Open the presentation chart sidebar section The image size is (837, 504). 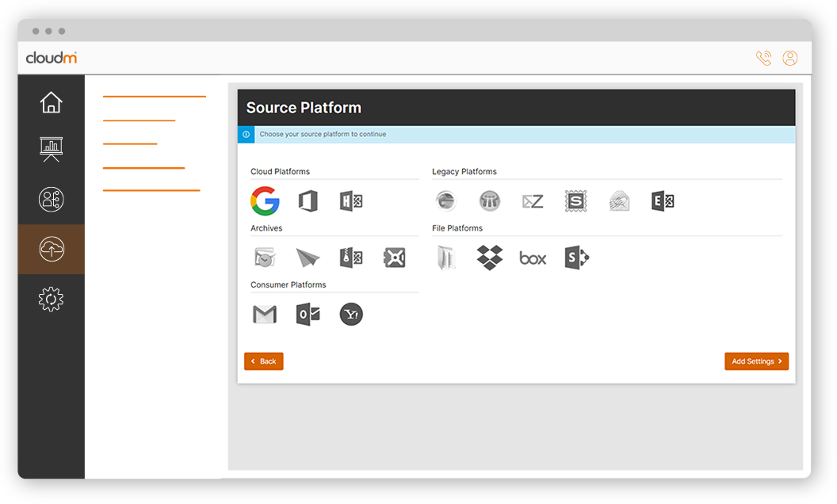point(51,149)
